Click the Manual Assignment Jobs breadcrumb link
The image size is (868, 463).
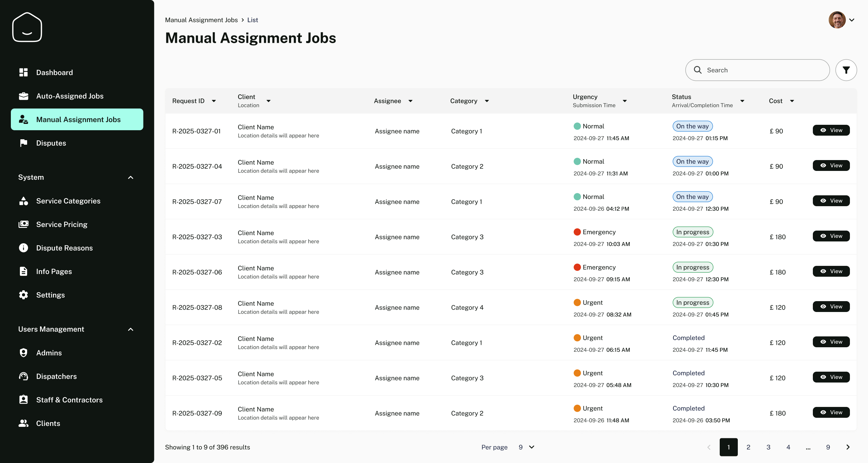pos(201,20)
